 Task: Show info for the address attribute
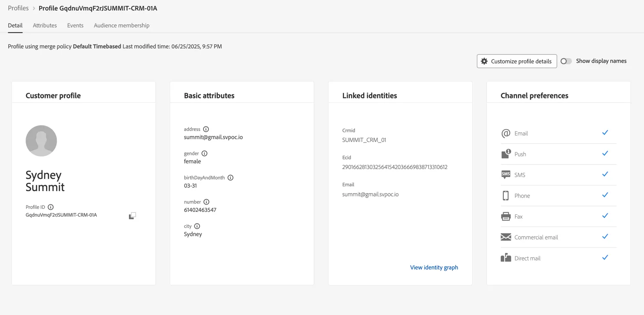coord(206,129)
